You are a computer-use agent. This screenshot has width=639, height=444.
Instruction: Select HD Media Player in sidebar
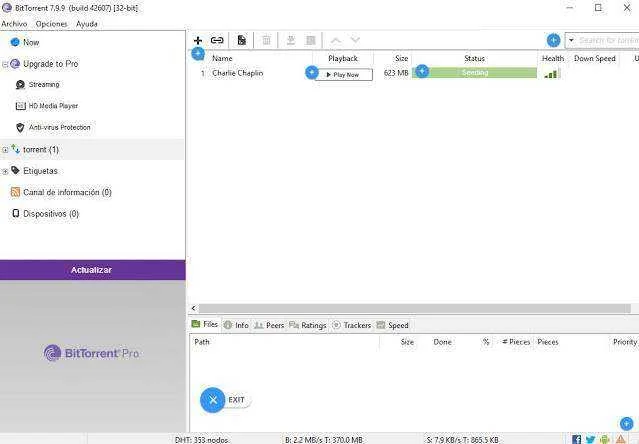tap(53, 106)
